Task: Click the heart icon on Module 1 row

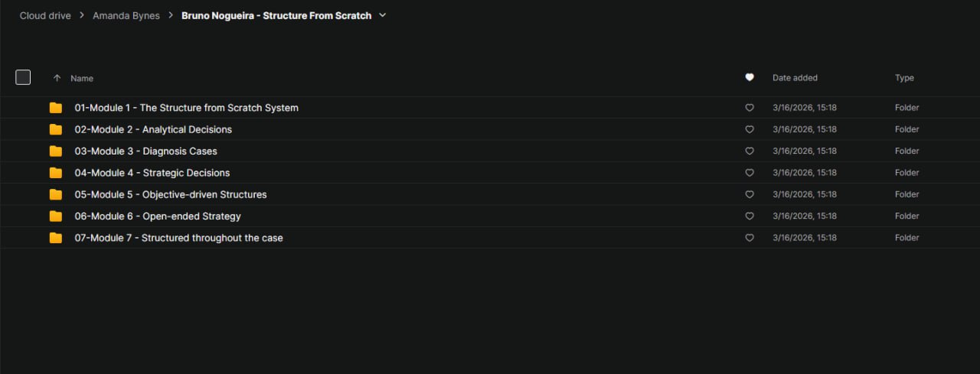Action: click(750, 108)
